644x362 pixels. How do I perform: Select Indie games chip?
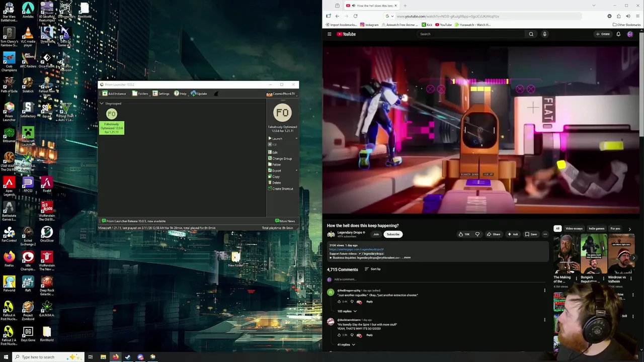(596, 229)
